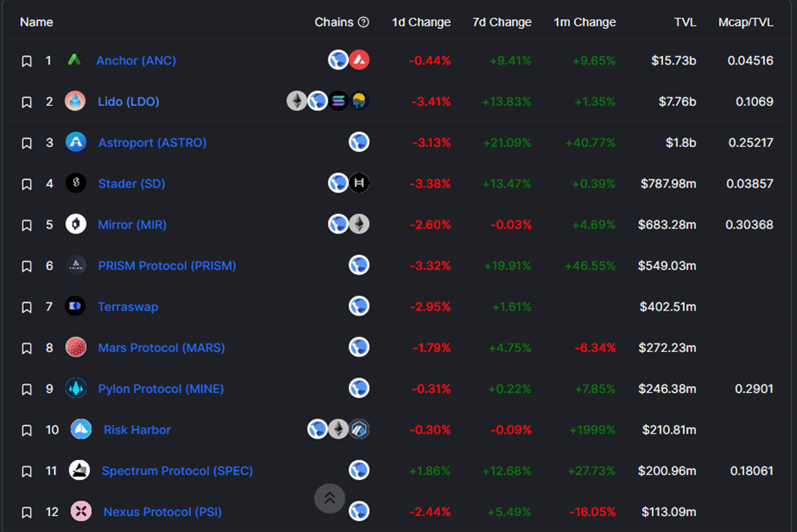Click the Risk Harbor sailboat logo
The height and width of the screenshot is (532, 797).
coord(81,429)
